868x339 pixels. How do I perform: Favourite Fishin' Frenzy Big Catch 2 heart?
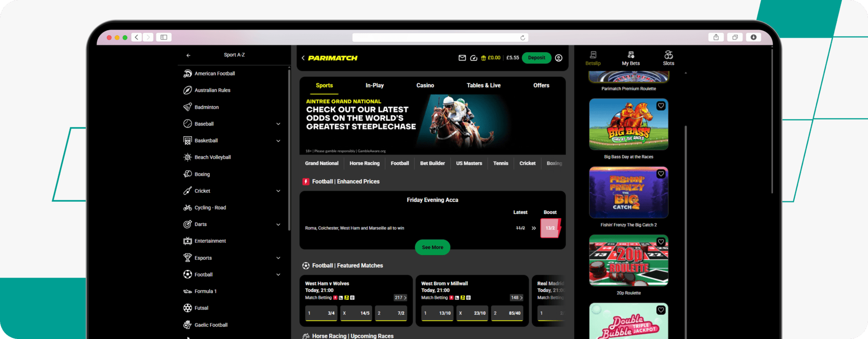661,174
